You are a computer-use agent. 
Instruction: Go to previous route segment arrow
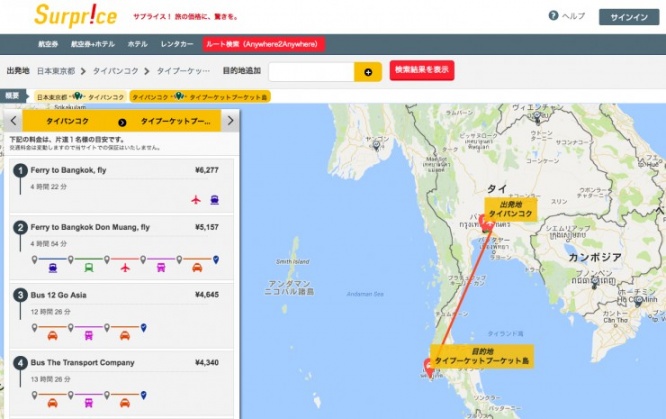(13, 121)
